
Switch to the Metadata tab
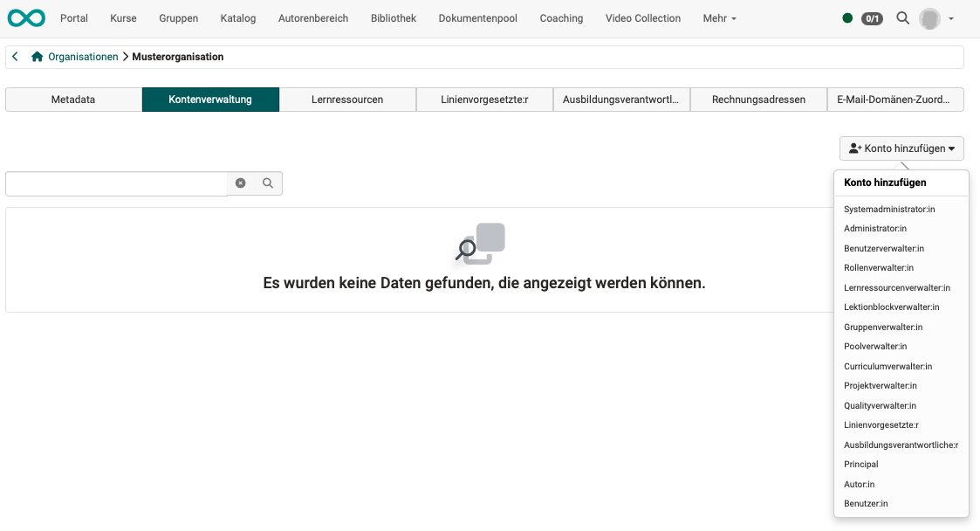tap(73, 99)
